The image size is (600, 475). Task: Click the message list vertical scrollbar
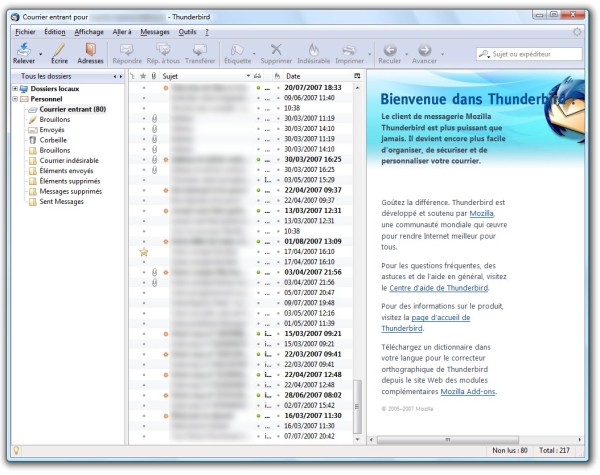pyautogui.click(x=358, y=250)
